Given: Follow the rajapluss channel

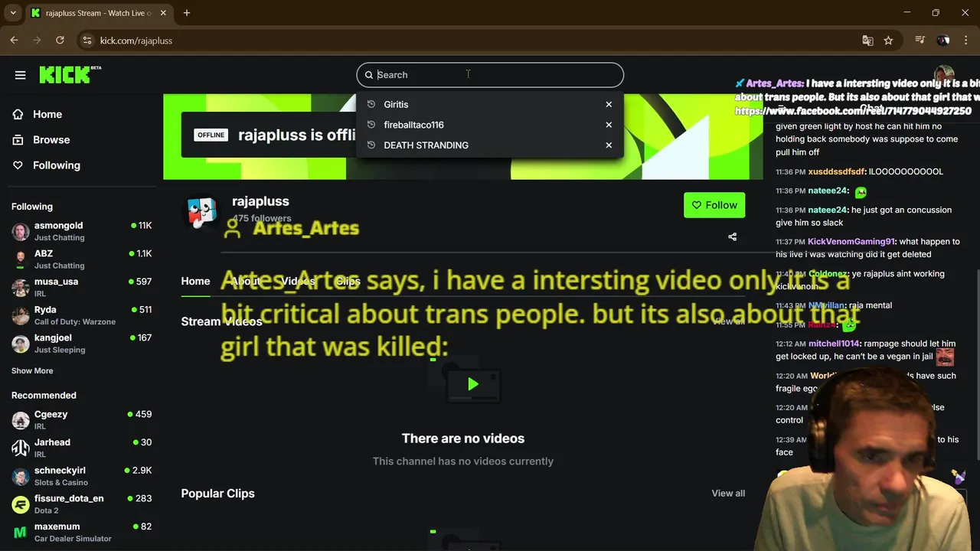Looking at the screenshot, I should pyautogui.click(x=714, y=205).
